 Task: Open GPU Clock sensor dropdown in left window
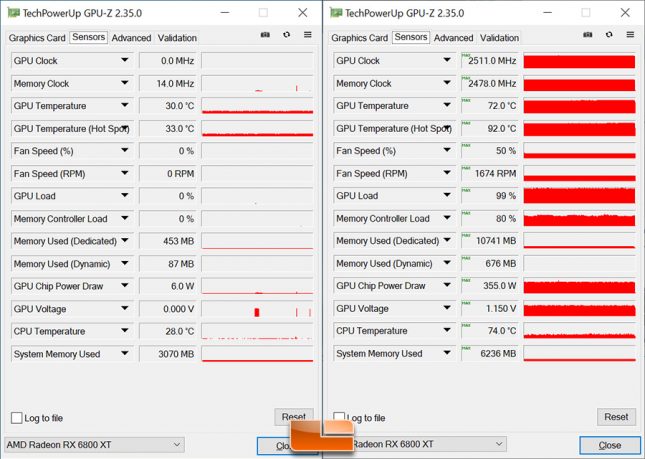point(125,60)
